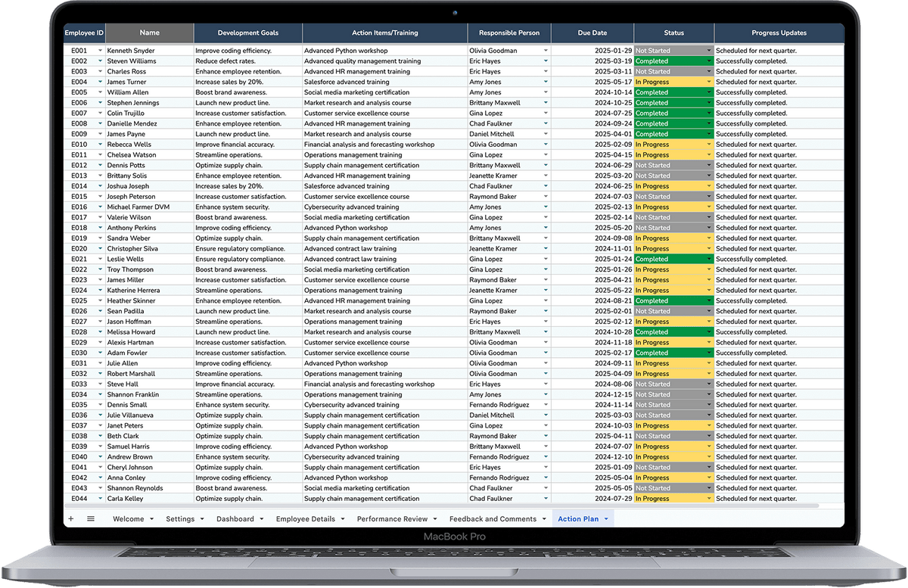
Task: Click 'Reduce defect rates.' goal cell
Action: [248, 61]
